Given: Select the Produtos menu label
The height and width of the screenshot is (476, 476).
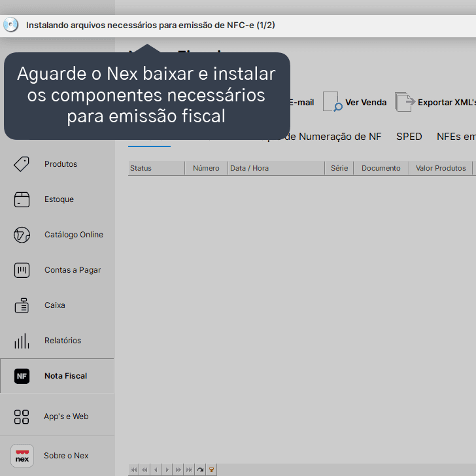Looking at the screenshot, I should [x=61, y=164].
